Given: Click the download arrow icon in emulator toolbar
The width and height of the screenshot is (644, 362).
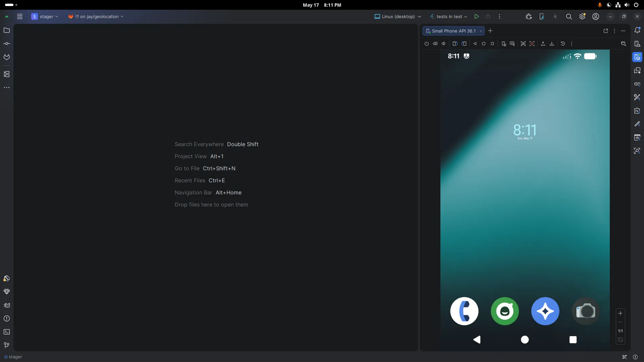Looking at the screenshot, I should [552, 44].
